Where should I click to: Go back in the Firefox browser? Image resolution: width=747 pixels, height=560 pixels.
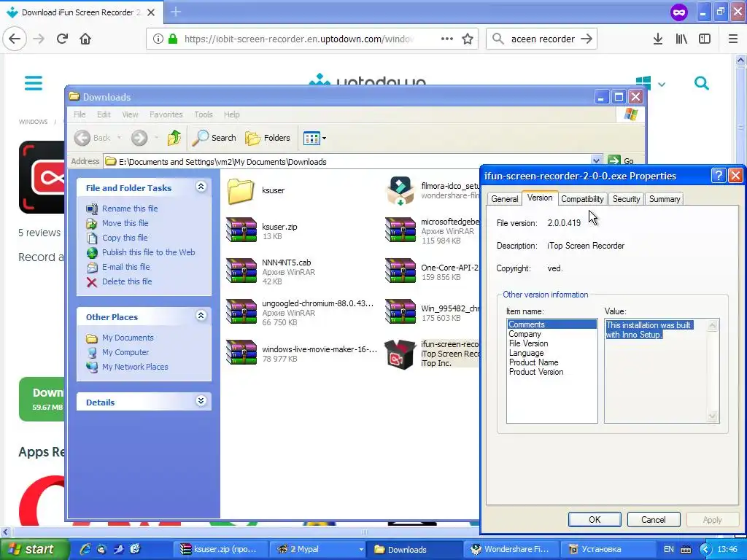pyautogui.click(x=15, y=39)
